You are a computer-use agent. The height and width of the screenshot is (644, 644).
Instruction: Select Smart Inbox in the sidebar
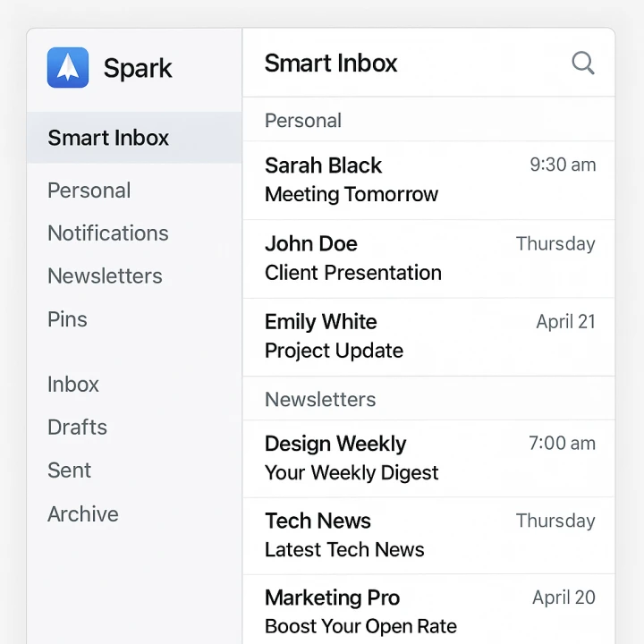134,138
